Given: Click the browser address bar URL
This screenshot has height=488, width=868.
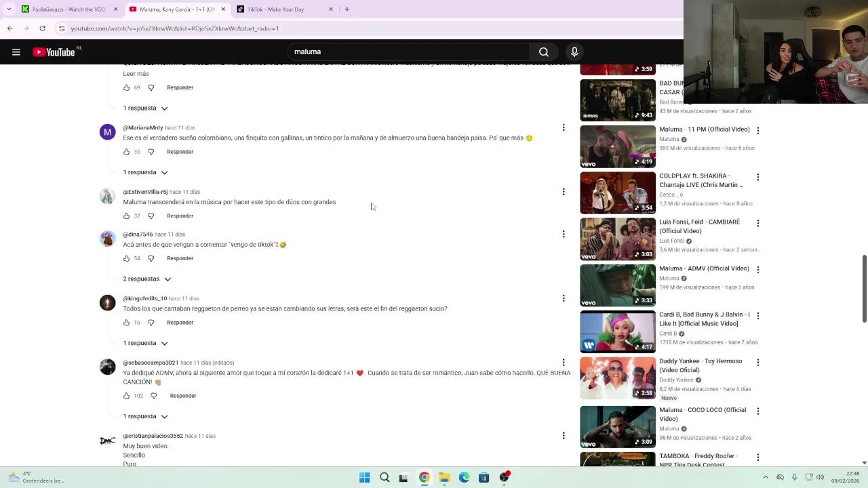Looking at the screenshot, I should point(175,28).
